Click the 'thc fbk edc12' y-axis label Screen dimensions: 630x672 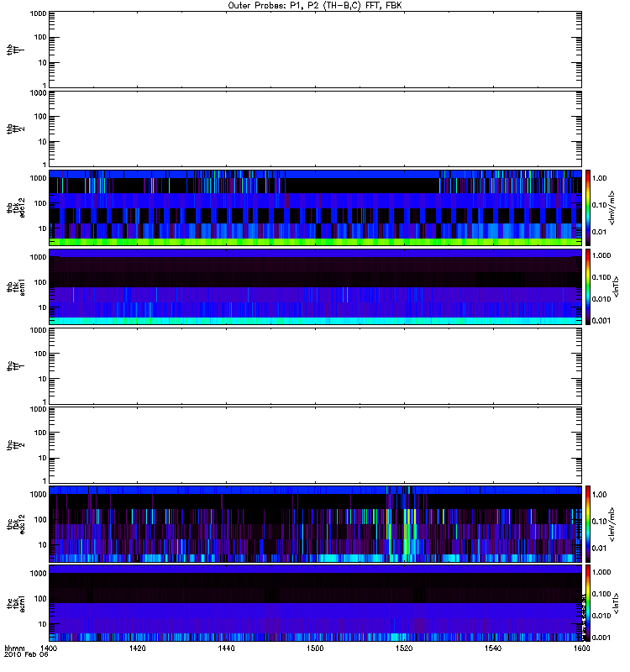[16, 522]
